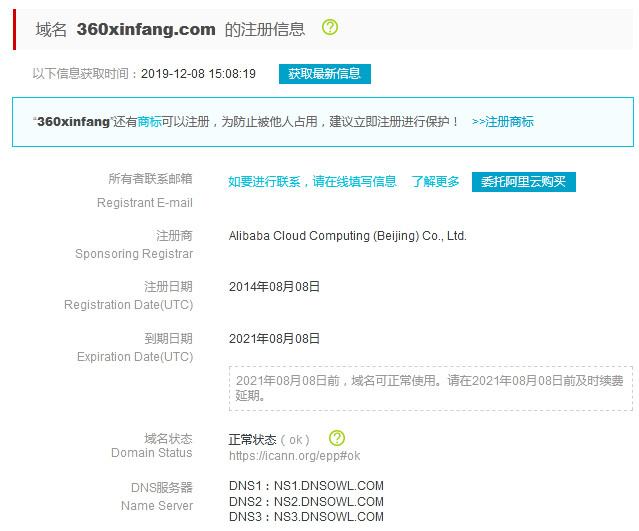Click registration date 2014年08月08日

click(274, 286)
